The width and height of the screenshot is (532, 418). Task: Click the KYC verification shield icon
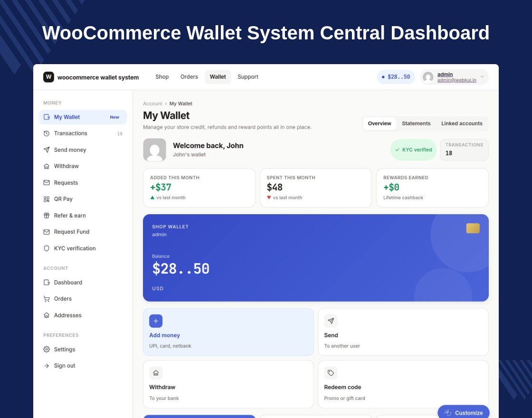47,248
